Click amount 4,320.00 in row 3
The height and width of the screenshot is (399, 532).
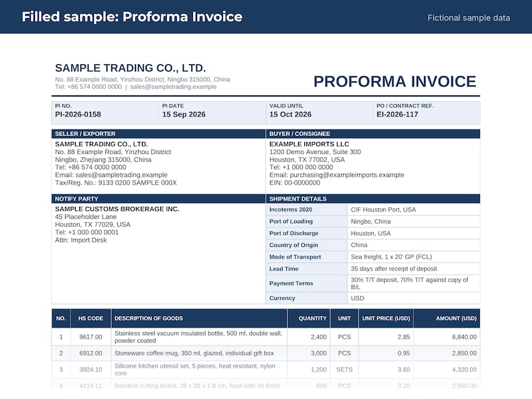point(464,370)
